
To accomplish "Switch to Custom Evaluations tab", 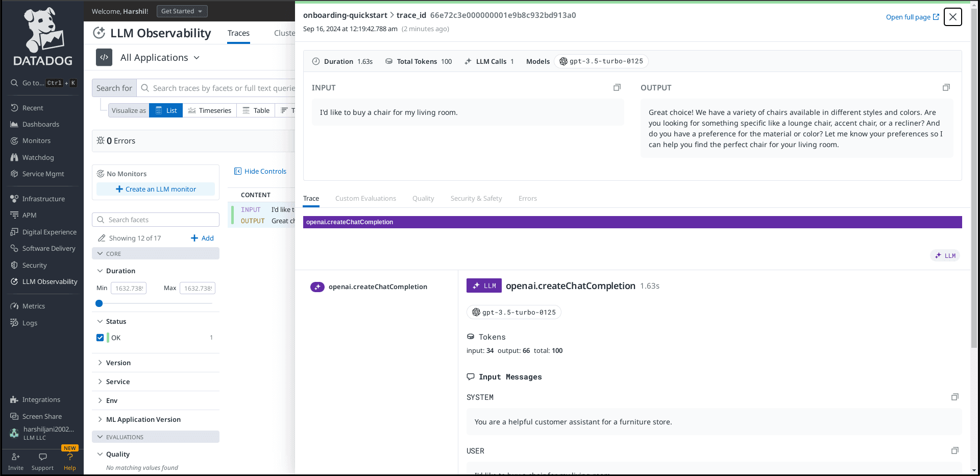I will [x=365, y=199].
